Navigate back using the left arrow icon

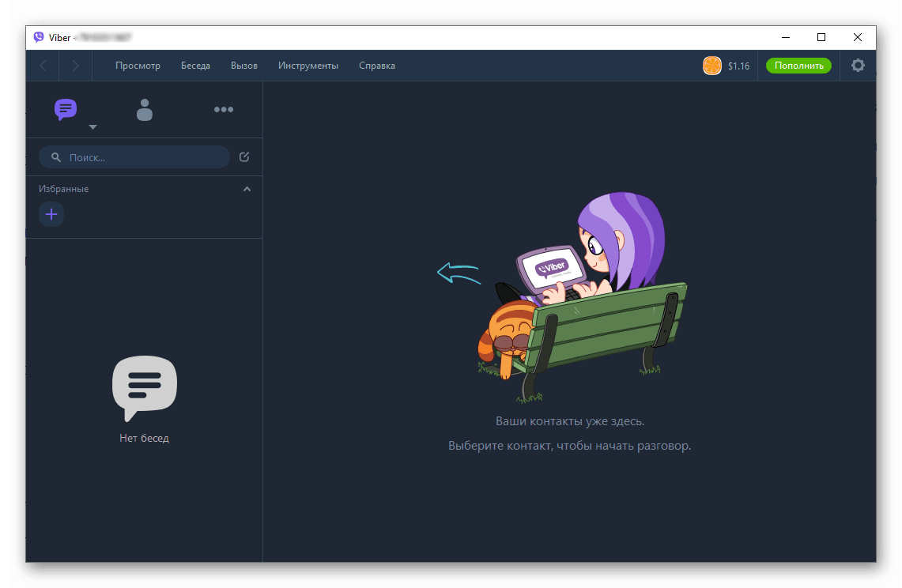(42, 66)
